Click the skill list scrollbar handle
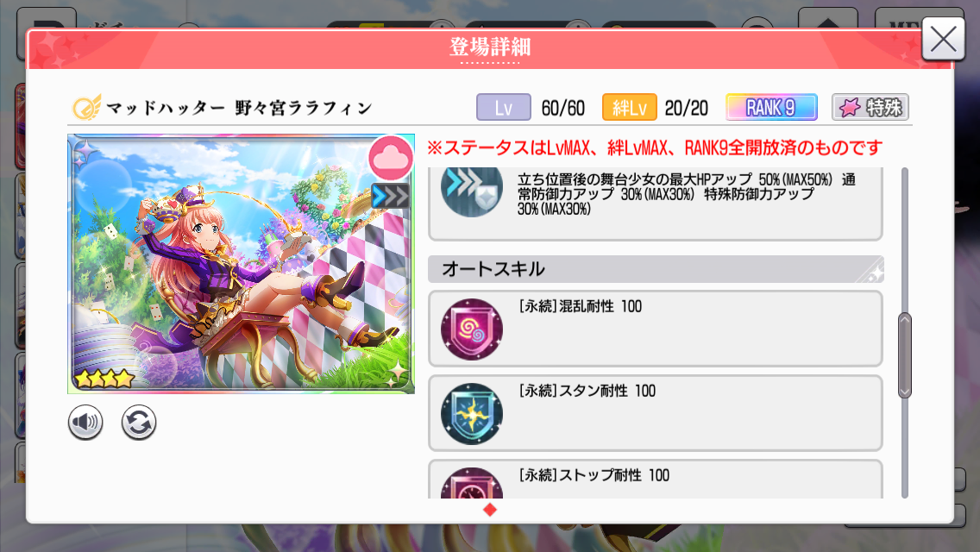The height and width of the screenshot is (552, 980). (904, 355)
